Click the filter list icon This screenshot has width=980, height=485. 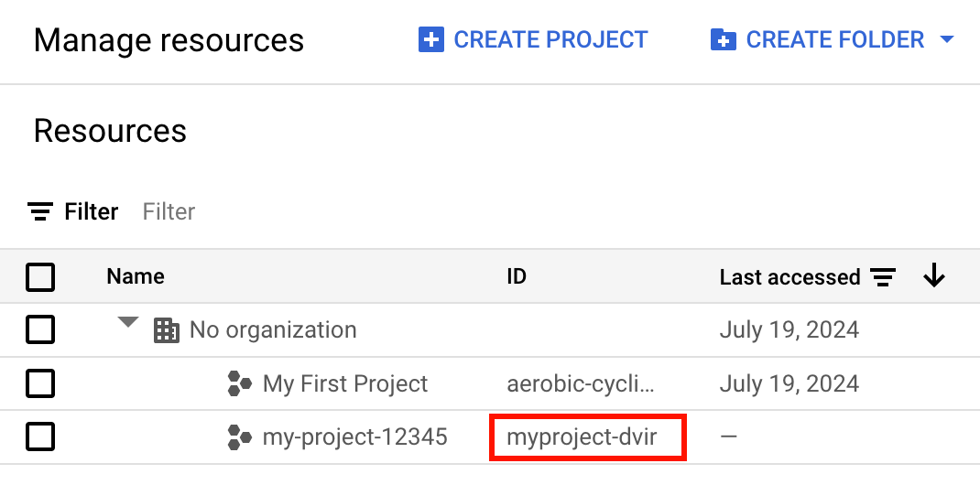(x=40, y=212)
